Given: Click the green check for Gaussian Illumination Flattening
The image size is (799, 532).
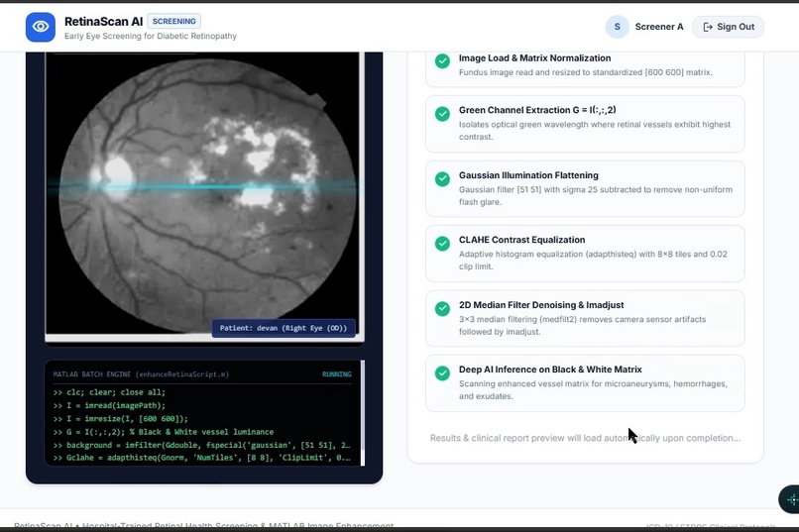Looking at the screenshot, I should point(442,178).
